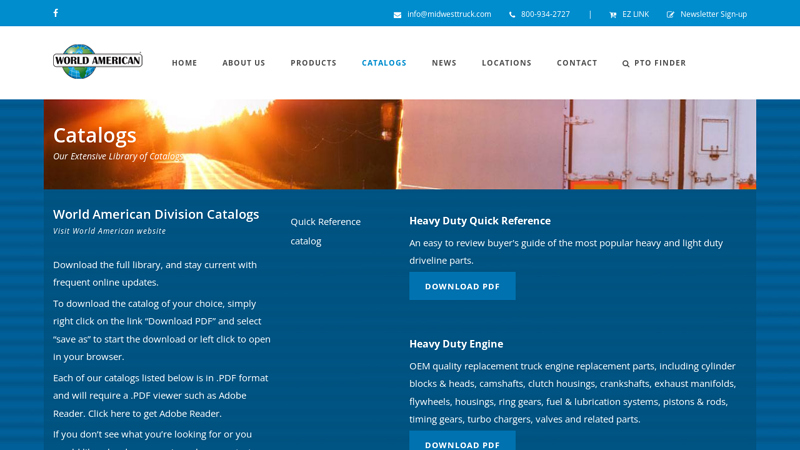Go to the News page

coord(444,63)
